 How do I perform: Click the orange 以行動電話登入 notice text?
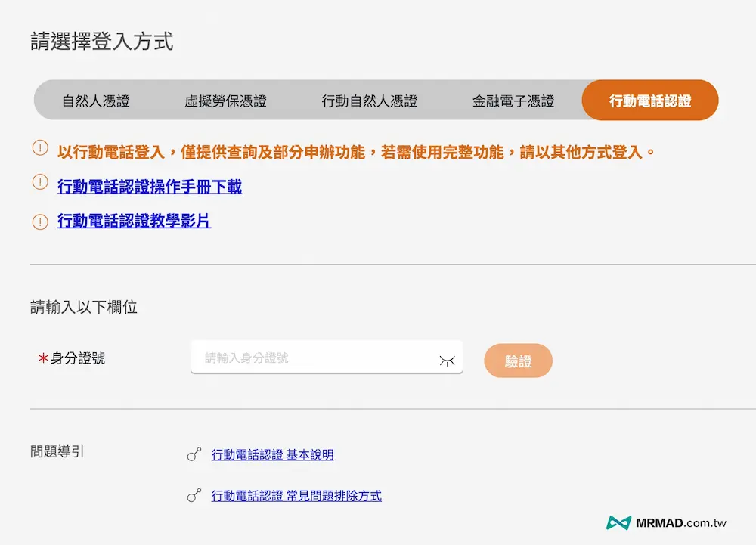coord(356,152)
